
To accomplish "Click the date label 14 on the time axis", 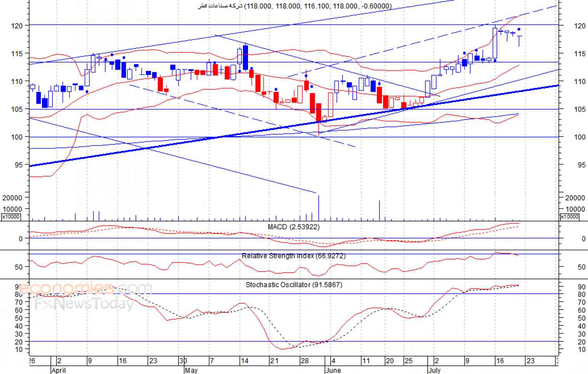I will pos(245,361).
